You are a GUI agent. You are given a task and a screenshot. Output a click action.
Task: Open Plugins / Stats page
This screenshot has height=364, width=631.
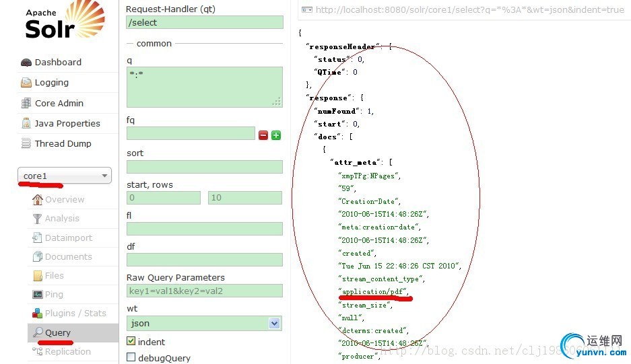click(75, 314)
